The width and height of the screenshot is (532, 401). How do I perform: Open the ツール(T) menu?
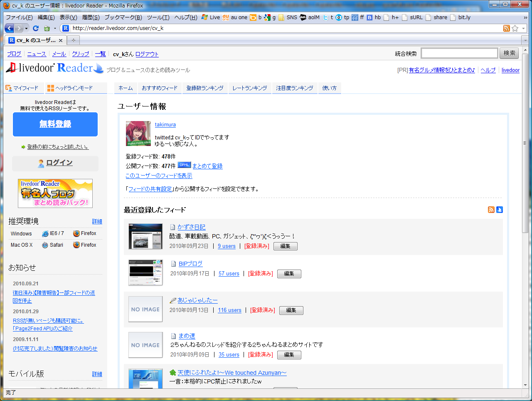[158, 17]
